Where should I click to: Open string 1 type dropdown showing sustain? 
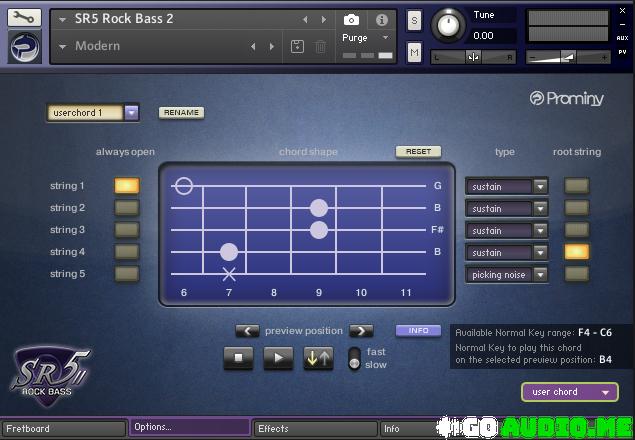pos(507,187)
